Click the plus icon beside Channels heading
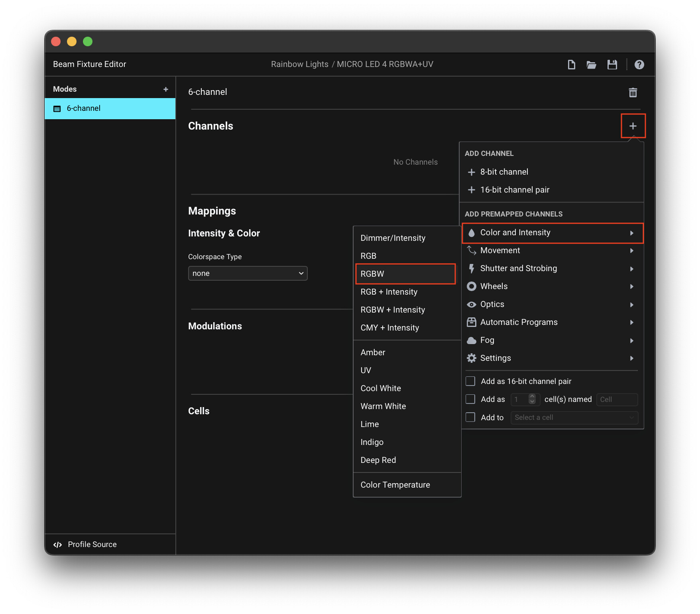 click(x=633, y=126)
